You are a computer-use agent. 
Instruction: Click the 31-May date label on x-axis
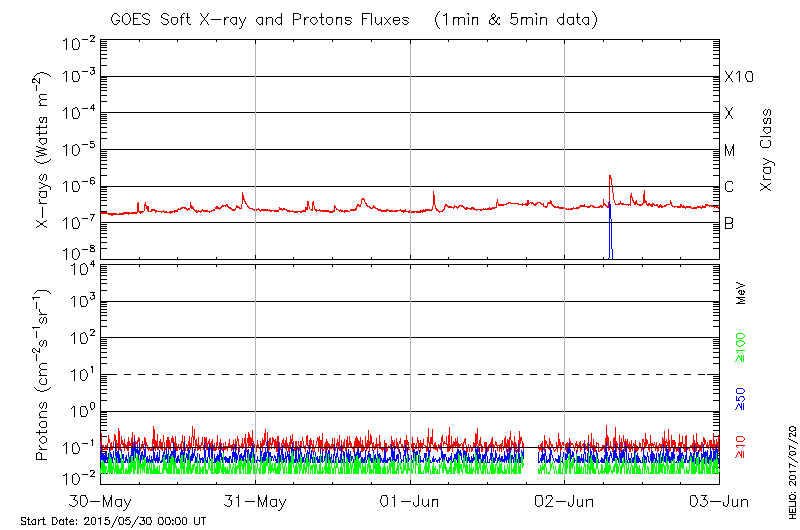click(256, 502)
